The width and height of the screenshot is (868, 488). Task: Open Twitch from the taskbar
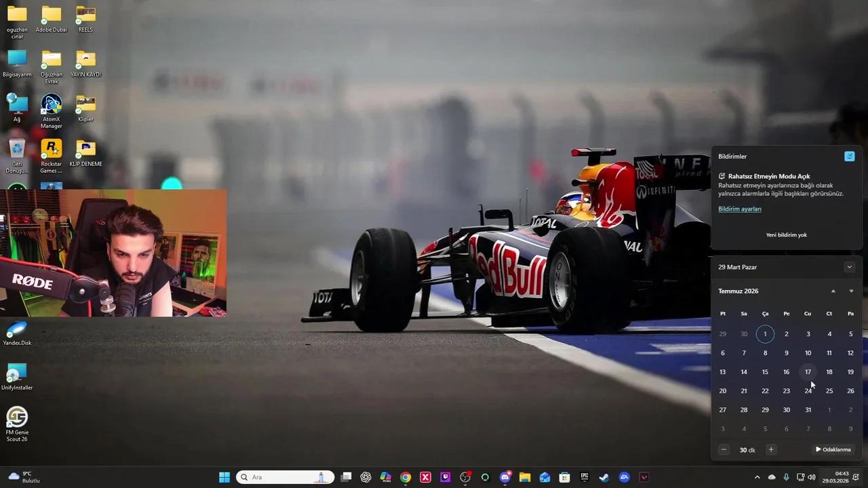(x=446, y=477)
